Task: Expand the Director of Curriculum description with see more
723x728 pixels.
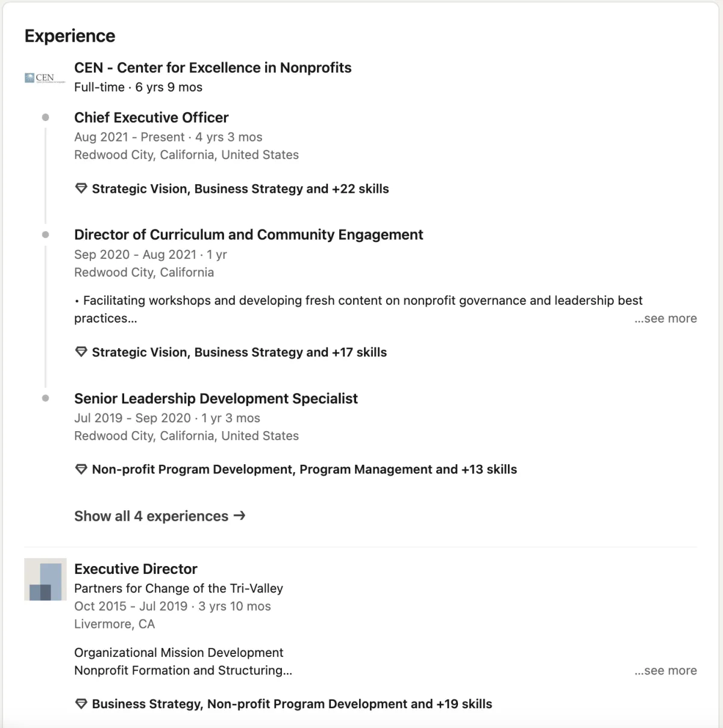Action: tap(665, 319)
